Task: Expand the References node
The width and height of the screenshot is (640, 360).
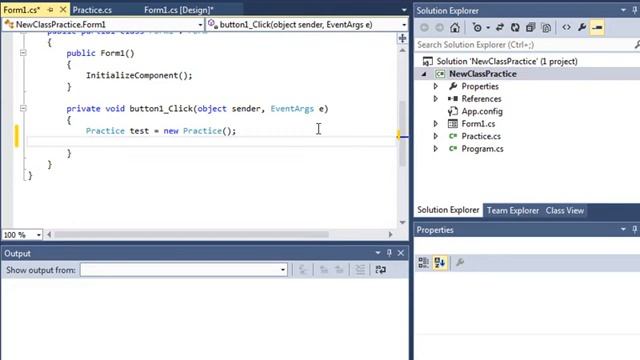Action: (x=436, y=99)
